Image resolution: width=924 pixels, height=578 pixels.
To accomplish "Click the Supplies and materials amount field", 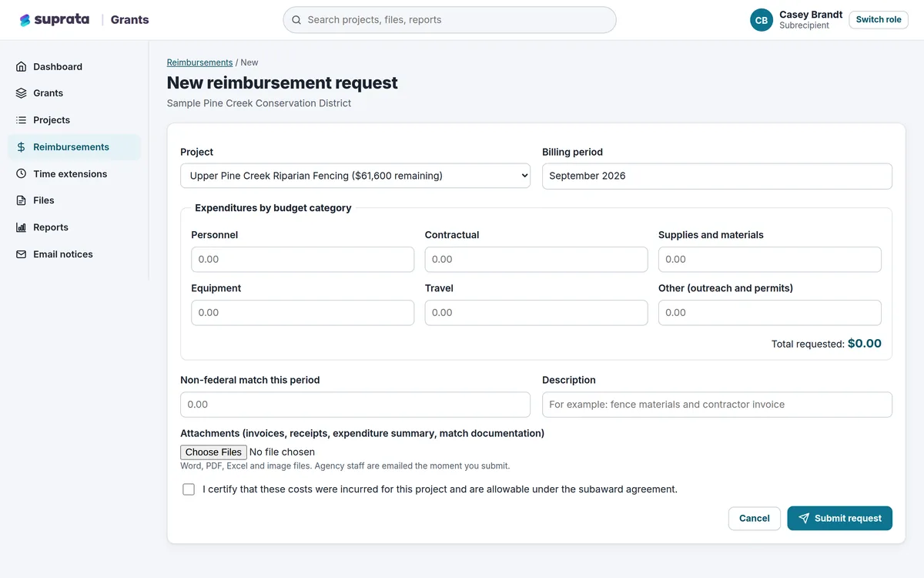I will click(770, 260).
